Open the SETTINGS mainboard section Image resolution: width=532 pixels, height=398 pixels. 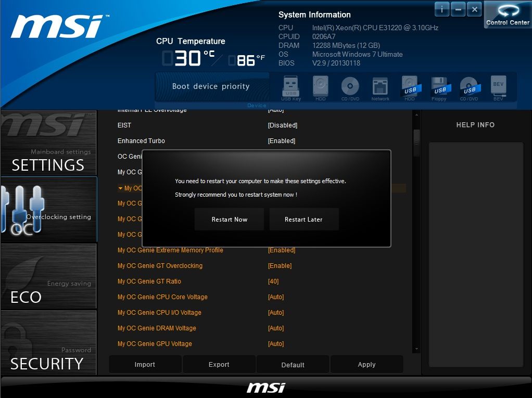click(48, 143)
